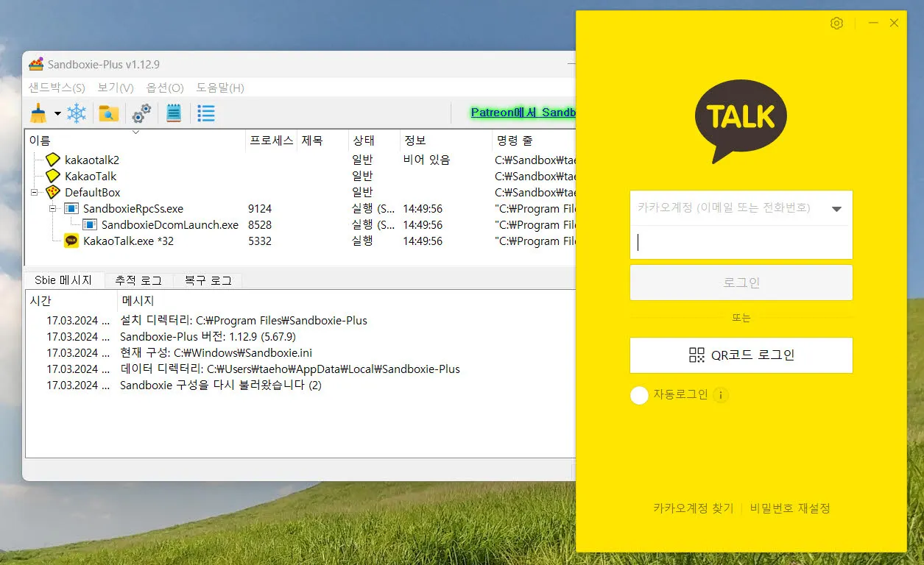Minimize the KakaoTalk login window
This screenshot has width=924, height=565.
[873, 23]
